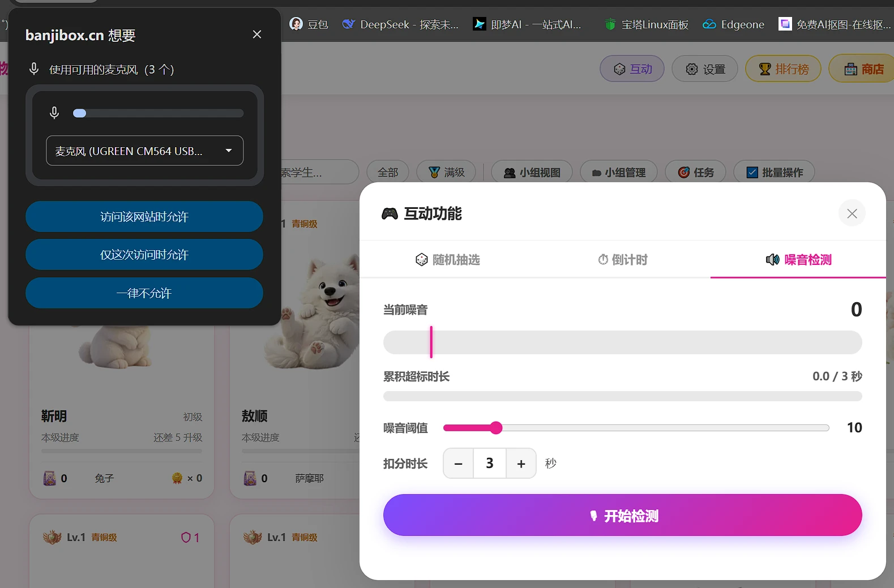Open 小组管理 group management

click(618, 172)
